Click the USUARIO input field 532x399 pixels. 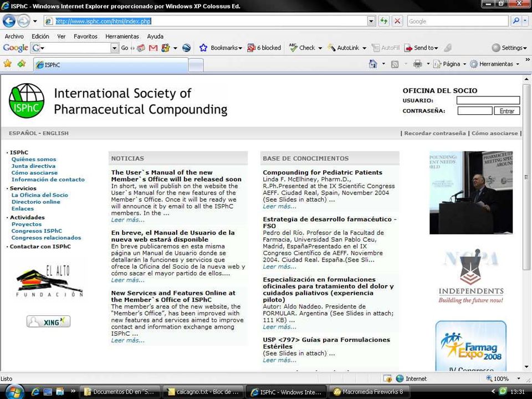pos(488,100)
